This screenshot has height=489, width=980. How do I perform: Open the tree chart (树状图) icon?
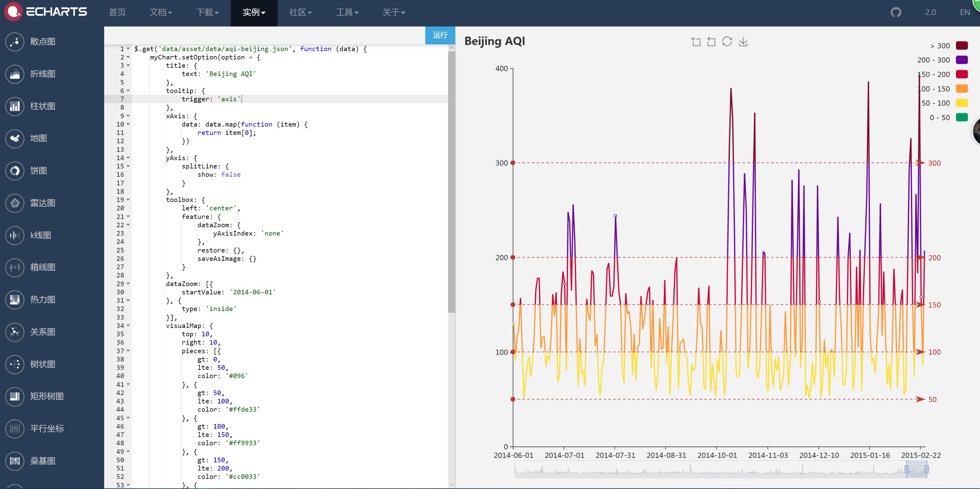(15, 364)
